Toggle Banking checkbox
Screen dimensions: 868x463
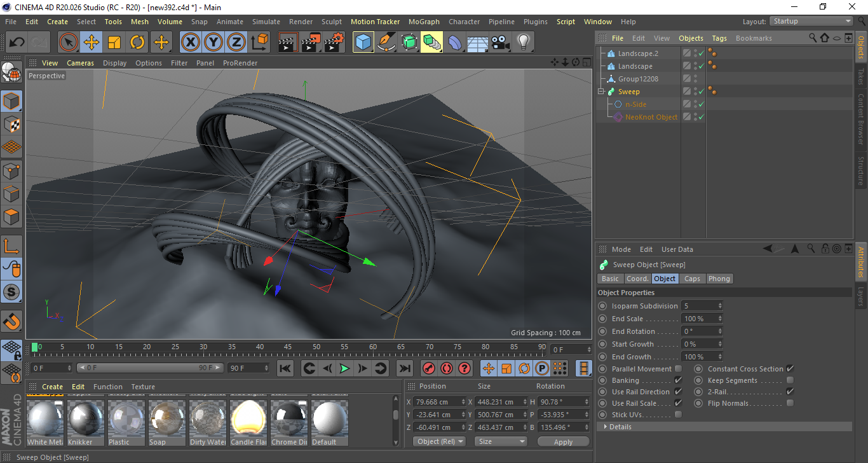tap(679, 380)
